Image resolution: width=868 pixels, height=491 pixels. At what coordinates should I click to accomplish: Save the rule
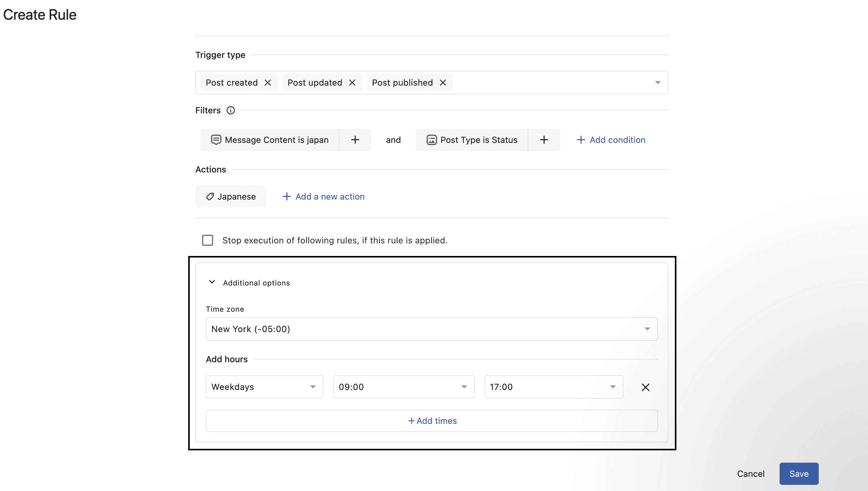coord(799,474)
